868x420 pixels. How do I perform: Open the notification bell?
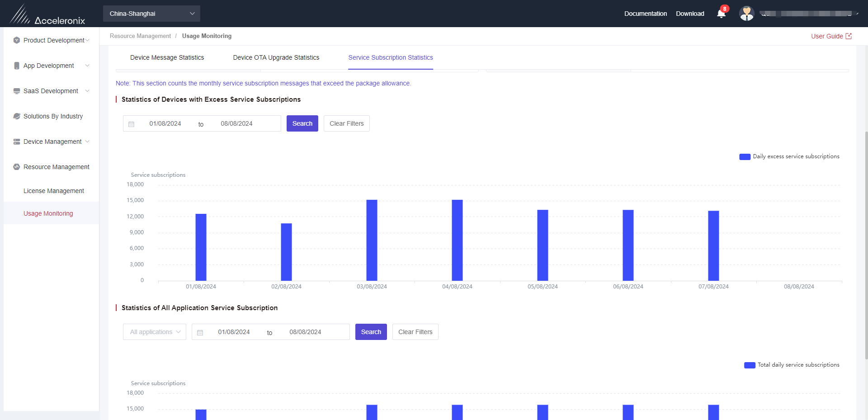(x=721, y=14)
